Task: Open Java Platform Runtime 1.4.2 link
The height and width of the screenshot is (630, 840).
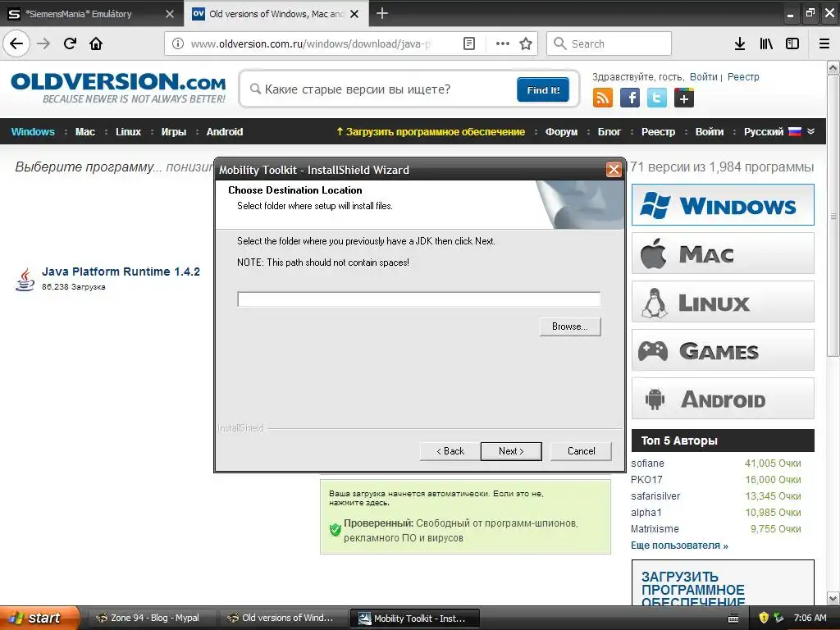Action: 121,272
